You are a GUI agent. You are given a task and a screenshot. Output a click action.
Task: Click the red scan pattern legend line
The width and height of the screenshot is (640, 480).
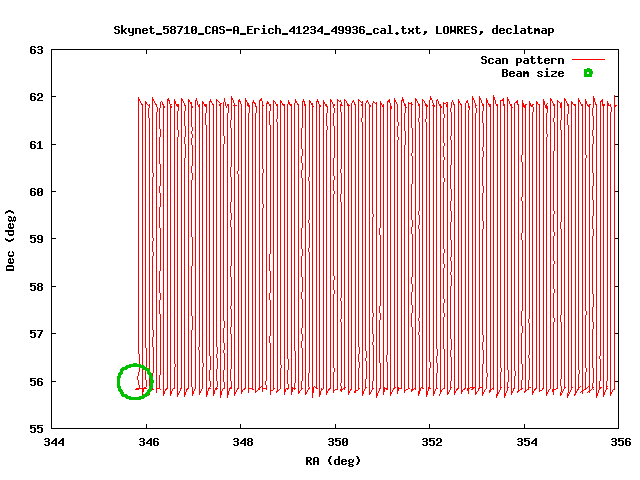pyautogui.click(x=588, y=60)
